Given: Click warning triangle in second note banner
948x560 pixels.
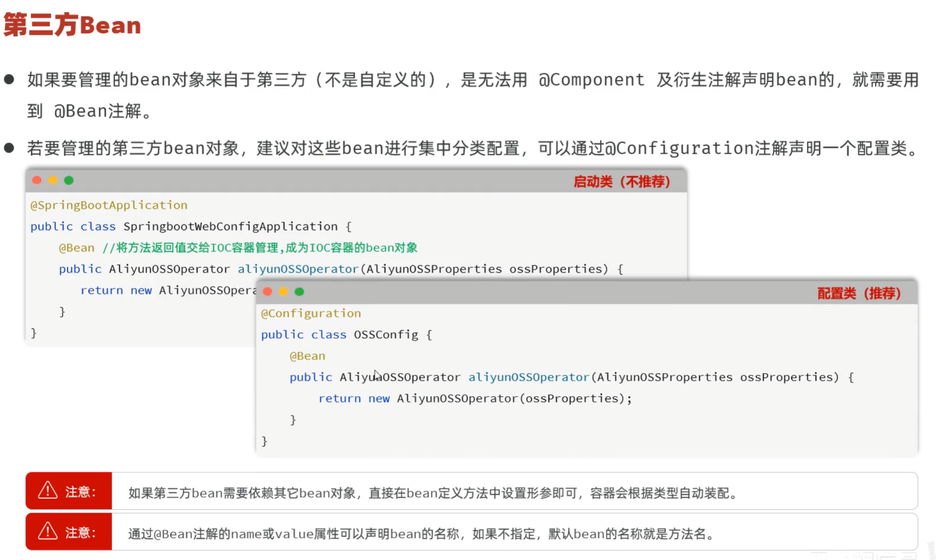Looking at the screenshot, I should click(x=47, y=531).
